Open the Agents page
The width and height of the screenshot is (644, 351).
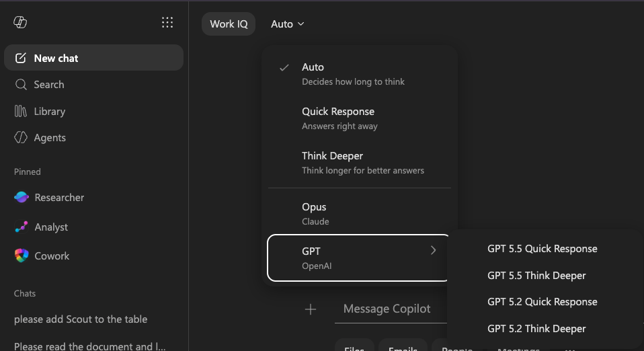pyautogui.click(x=93, y=138)
